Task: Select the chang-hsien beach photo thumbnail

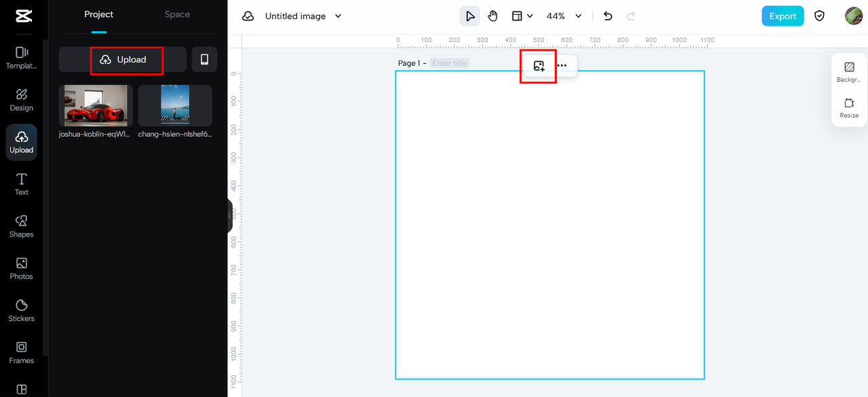Action: click(175, 105)
